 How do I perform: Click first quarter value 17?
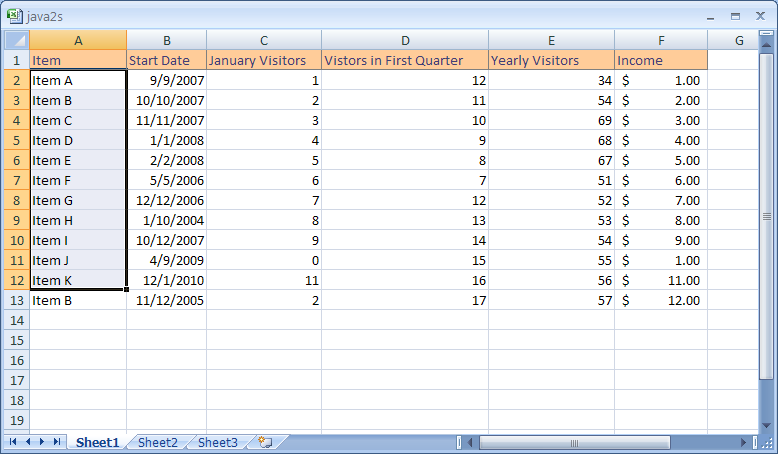[x=405, y=300]
